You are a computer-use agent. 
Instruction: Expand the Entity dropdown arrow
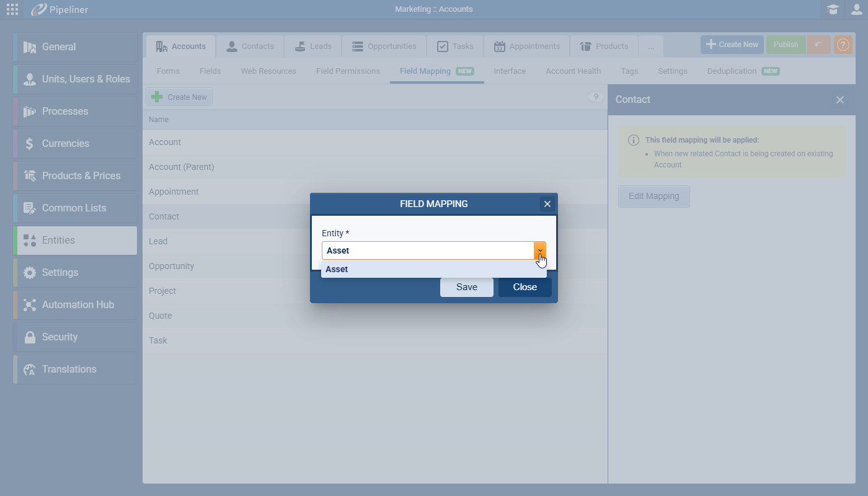[540, 250]
